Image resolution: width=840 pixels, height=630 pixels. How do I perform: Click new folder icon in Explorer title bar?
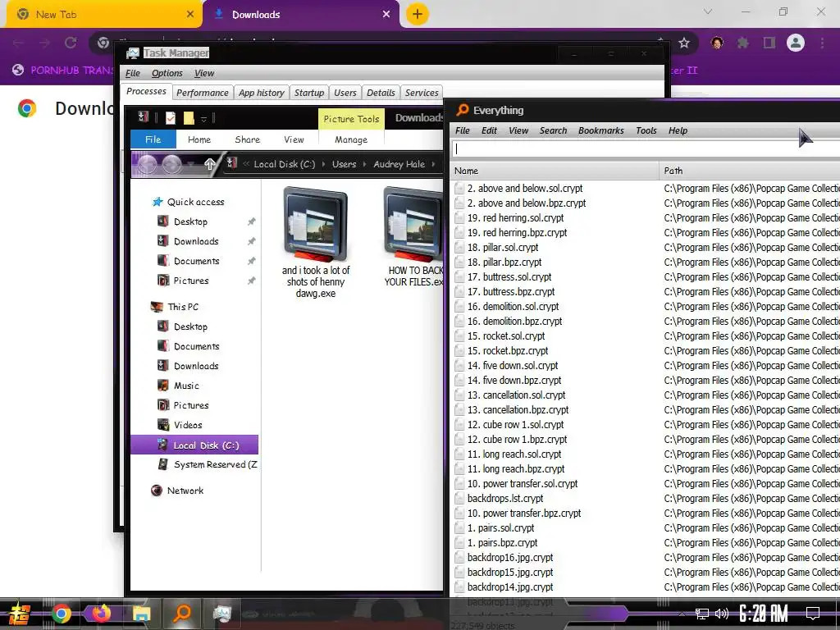189,118
